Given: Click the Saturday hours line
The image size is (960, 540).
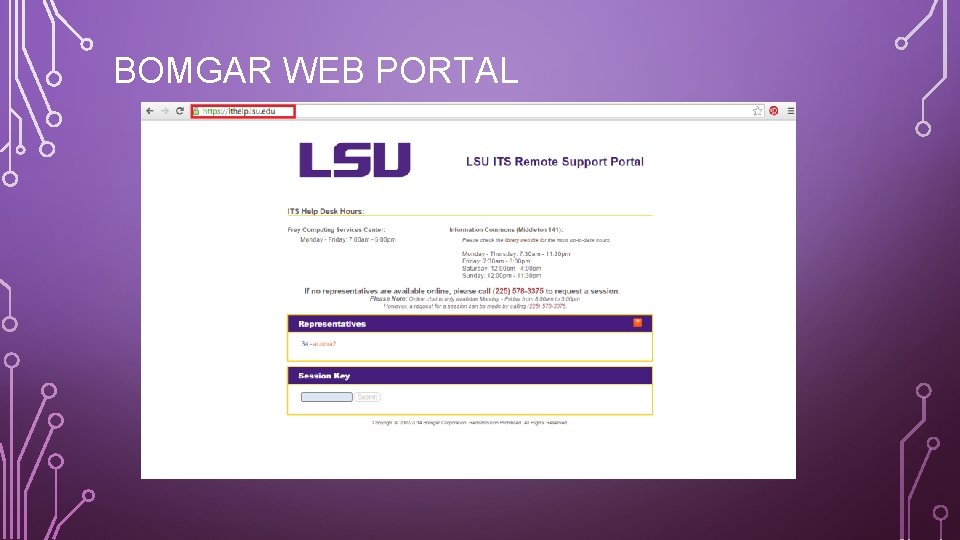Looking at the screenshot, I should coord(501,268).
